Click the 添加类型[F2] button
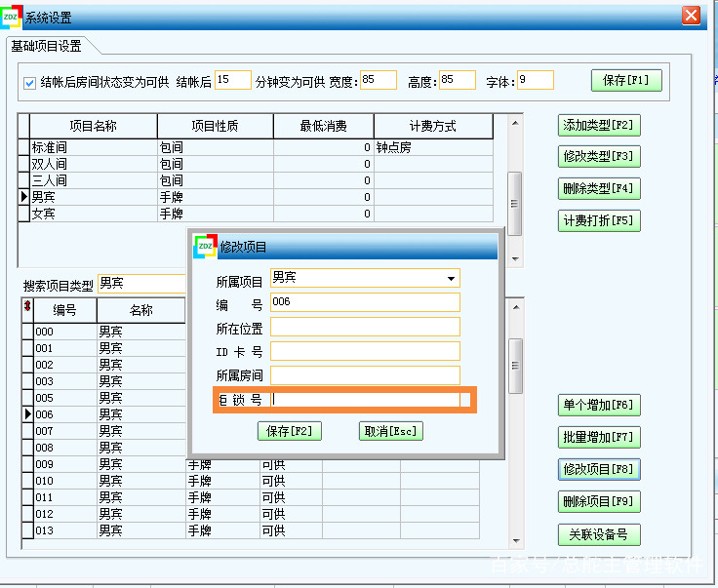Screen dimensions: 718x588 coord(599,125)
